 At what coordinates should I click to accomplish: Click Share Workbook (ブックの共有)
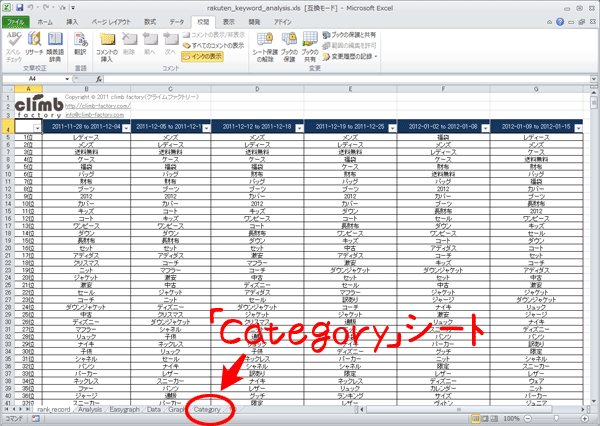pos(310,47)
